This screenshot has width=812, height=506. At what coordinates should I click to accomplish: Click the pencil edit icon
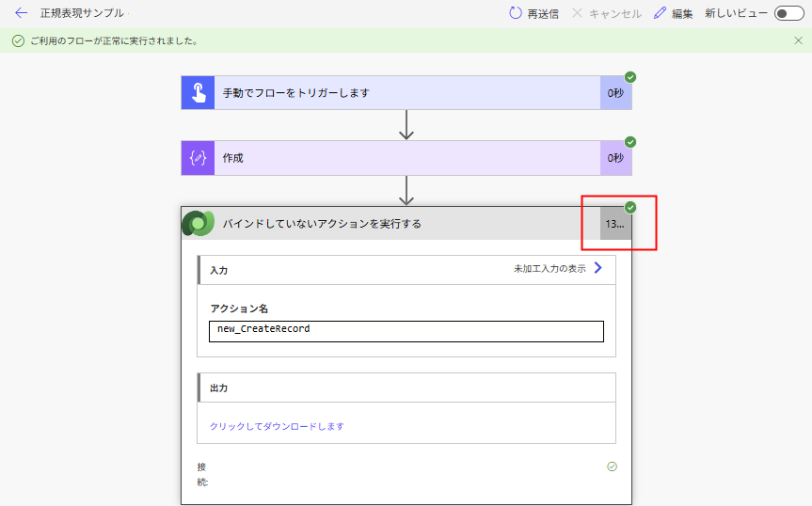660,13
